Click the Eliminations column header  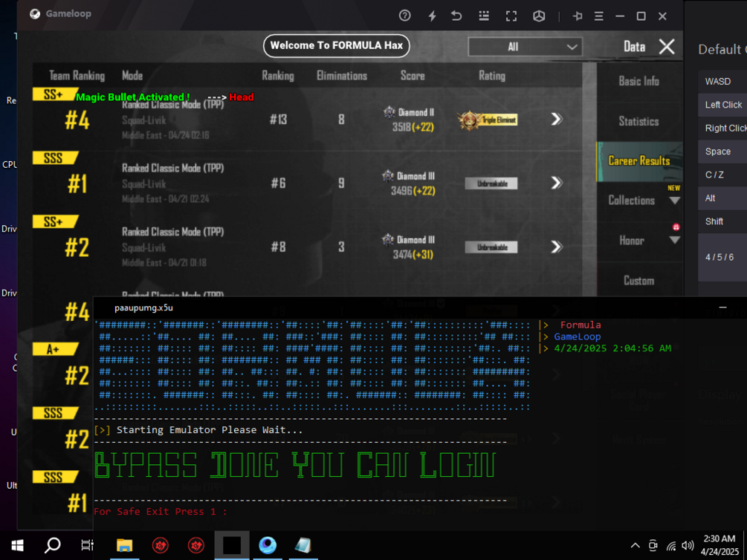[x=342, y=76]
